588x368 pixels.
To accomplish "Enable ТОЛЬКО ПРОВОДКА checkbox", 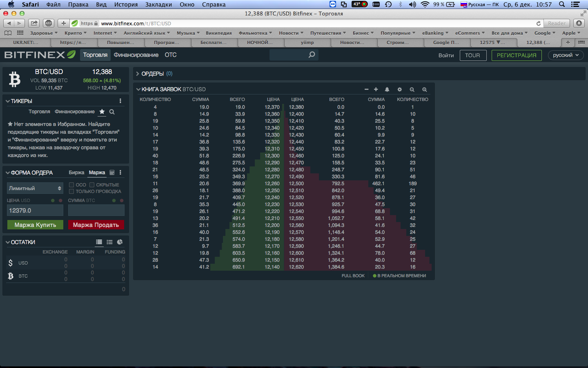I will click(71, 191).
